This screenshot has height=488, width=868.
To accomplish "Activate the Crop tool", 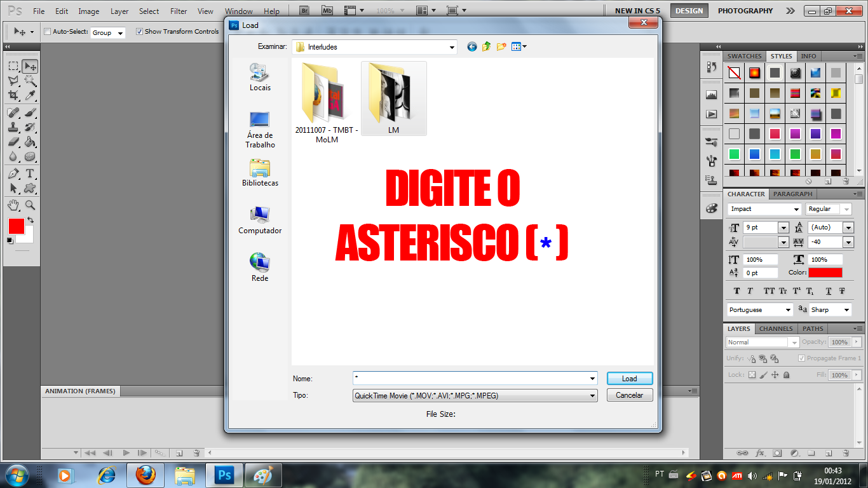I will 13,95.
